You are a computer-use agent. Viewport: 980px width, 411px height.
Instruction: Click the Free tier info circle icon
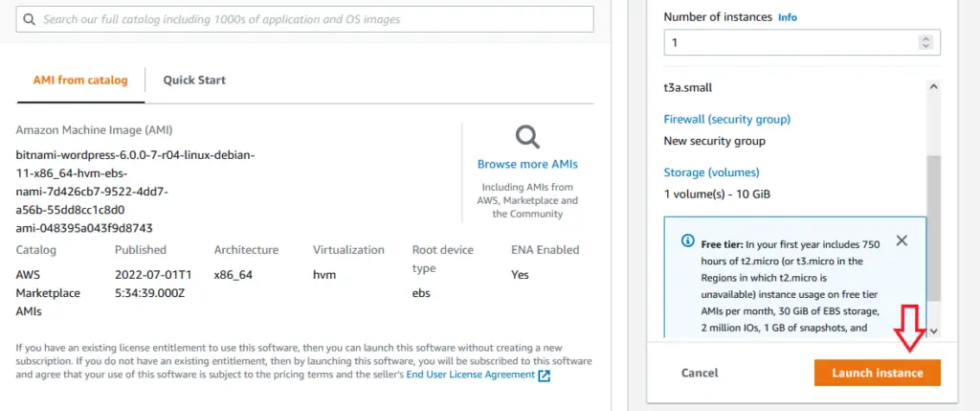[687, 240]
